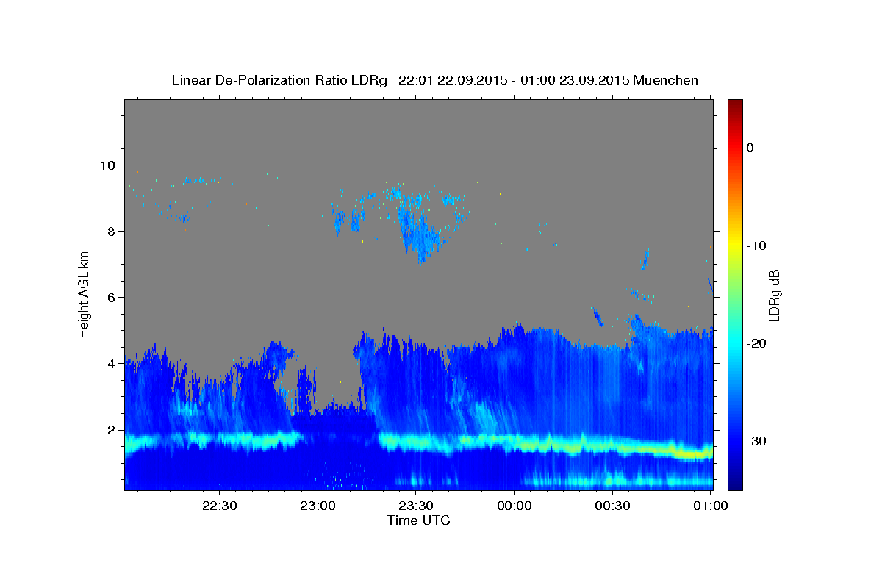Click the 00:30 time tick label
The image size is (882, 588).
613,506
